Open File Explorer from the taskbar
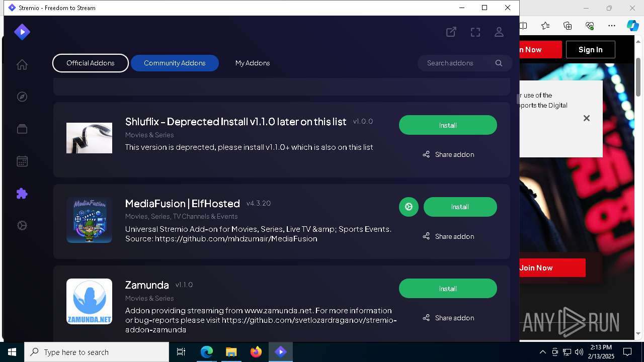644x362 pixels. pos(231,352)
